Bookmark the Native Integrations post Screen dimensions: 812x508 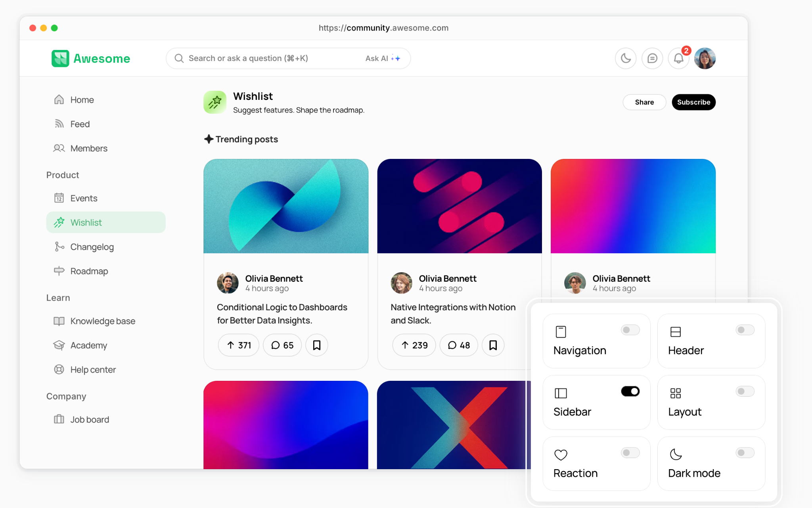coord(493,345)
